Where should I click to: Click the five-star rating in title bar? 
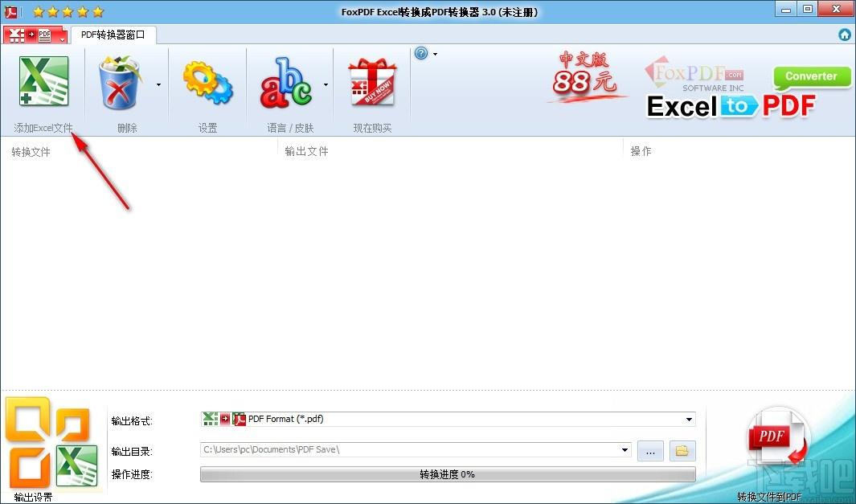coord(68,11)
